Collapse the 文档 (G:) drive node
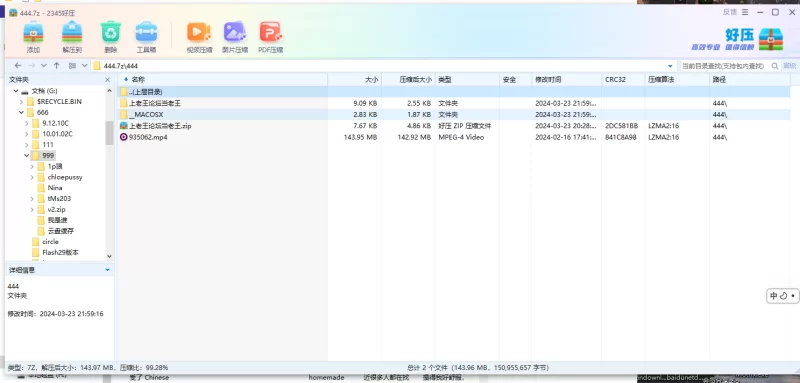Viewport: 800px width, 383px height. coord(15,91)
